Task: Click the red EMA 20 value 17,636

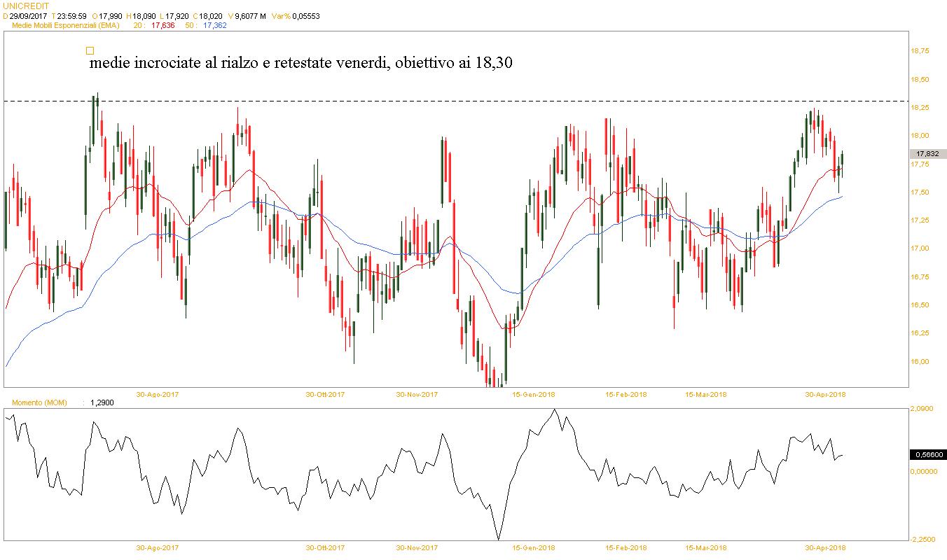Action: (164, 25)
